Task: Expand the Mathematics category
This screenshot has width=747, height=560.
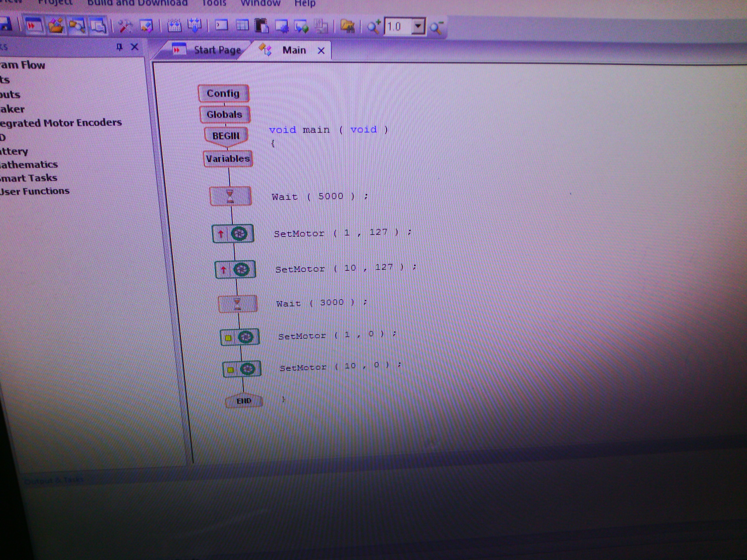Action: [29, 165]
